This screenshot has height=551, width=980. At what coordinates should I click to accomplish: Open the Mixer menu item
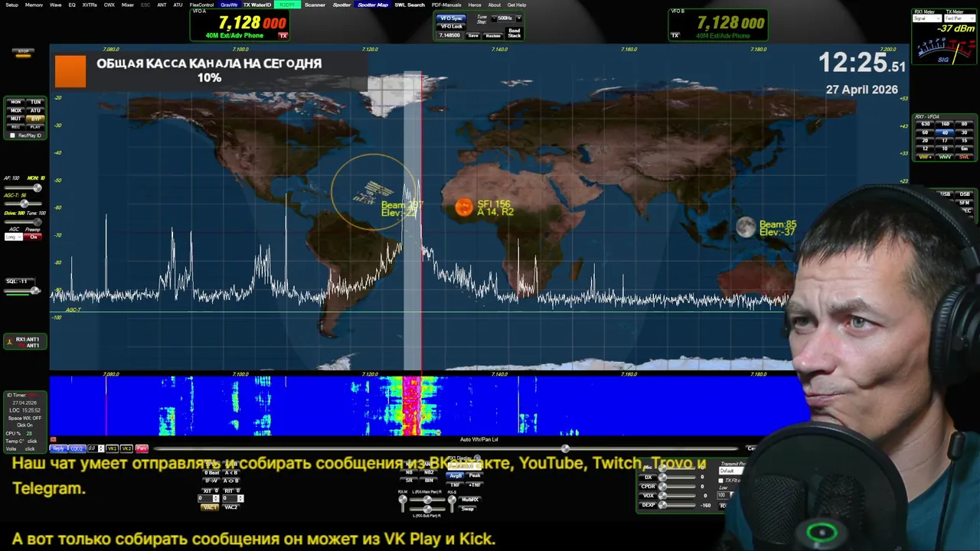point(128,5)
